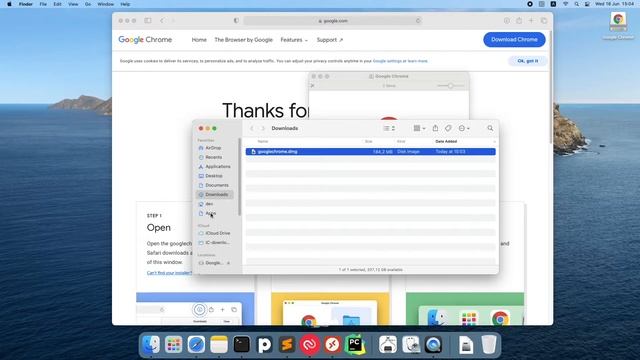640x360 pixels.
Task: Click Safari tab overview icon
Action: coord(544,20)
